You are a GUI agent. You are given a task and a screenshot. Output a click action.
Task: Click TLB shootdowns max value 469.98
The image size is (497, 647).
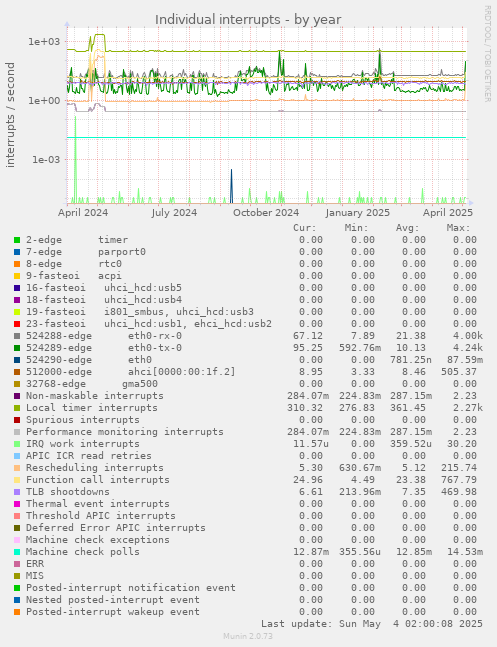(459, 491)
